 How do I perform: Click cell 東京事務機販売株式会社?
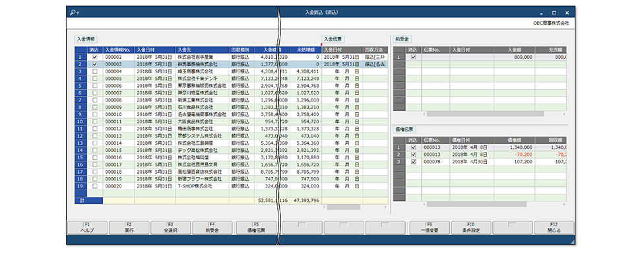202,86
